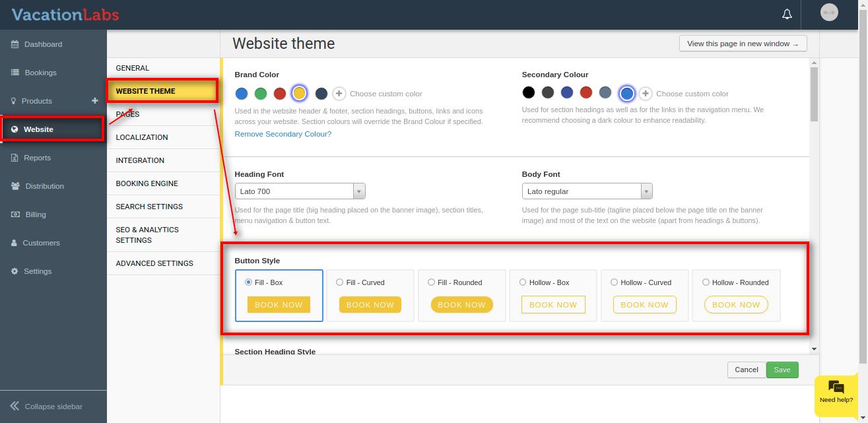Click View this page in new window
Screen dimensions: 868x423
pyautogui.click(x=743, y=44)
